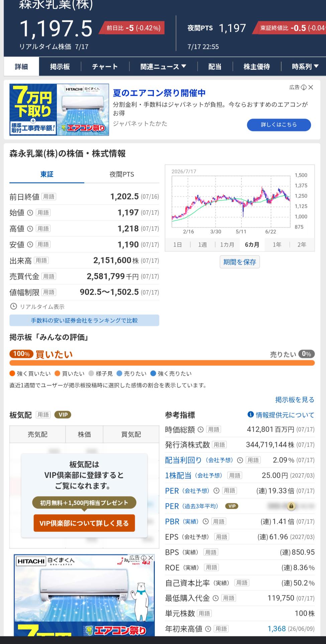Click clock icon next to 年初来高値

click(208, 629)
